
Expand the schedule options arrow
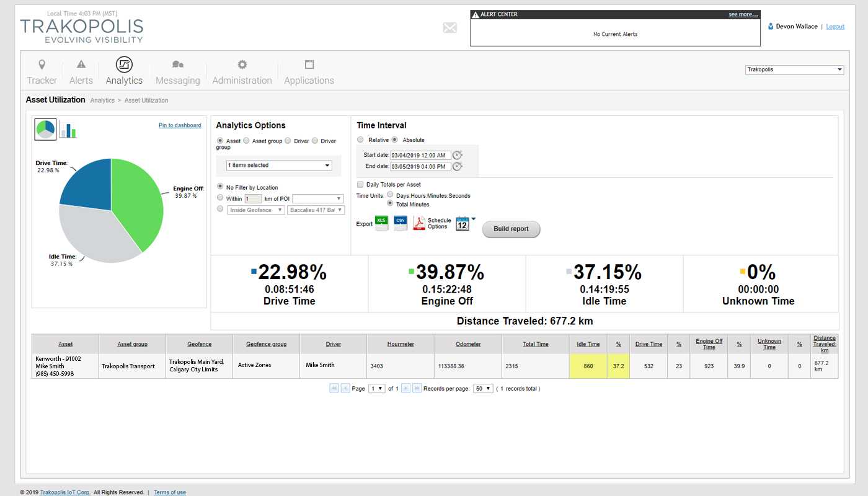(x=474, y=219)
